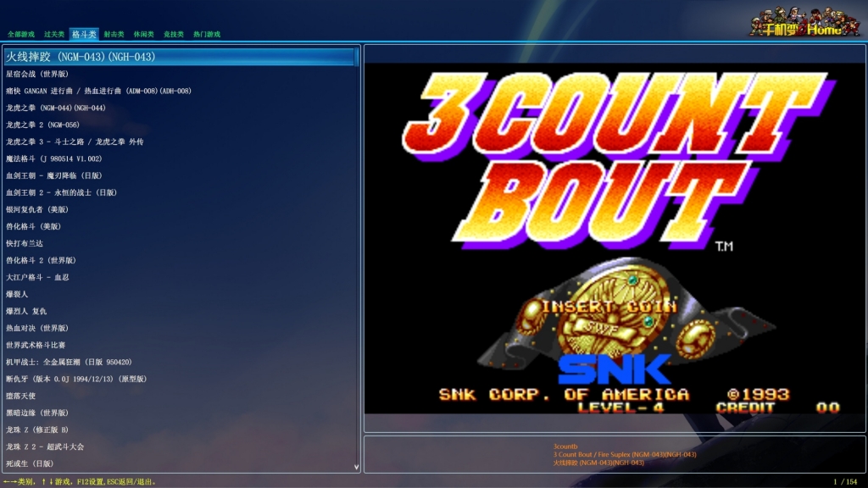Open the 热门游戏 tab
The height and width of the screenshot is (488, 868).
(x=206, y=35)
